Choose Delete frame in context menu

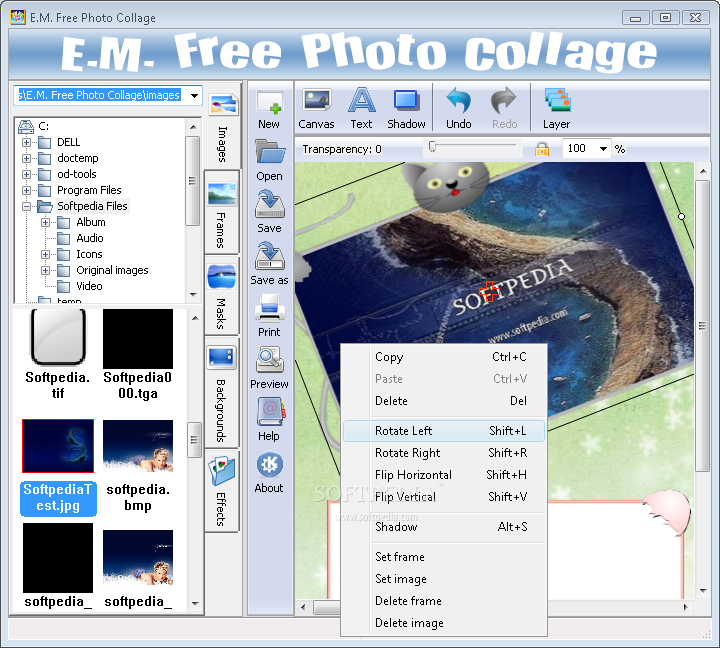pyautogui.click(x=444, y=601)
